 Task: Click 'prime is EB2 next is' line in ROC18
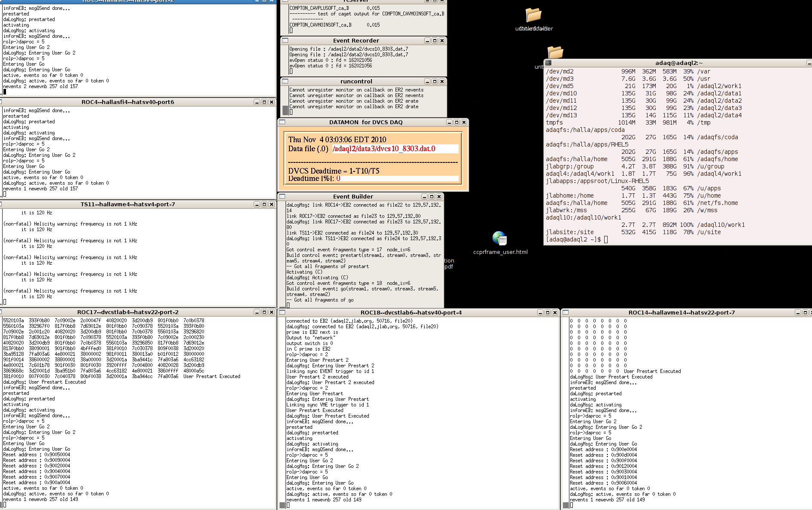(x=312, y=332)
